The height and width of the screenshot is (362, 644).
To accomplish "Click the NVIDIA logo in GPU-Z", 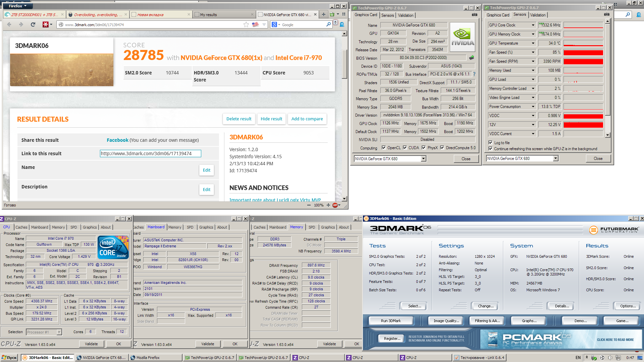I will coord(463,37).
